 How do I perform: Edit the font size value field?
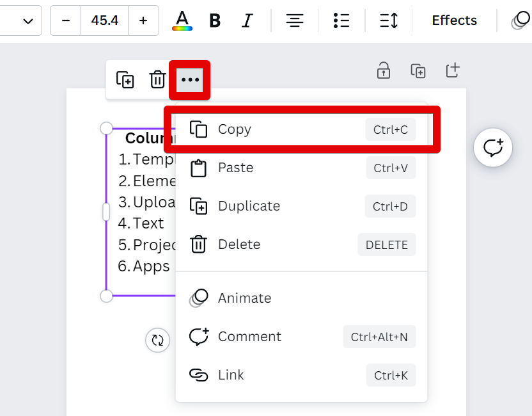click(x=104, y=20)
